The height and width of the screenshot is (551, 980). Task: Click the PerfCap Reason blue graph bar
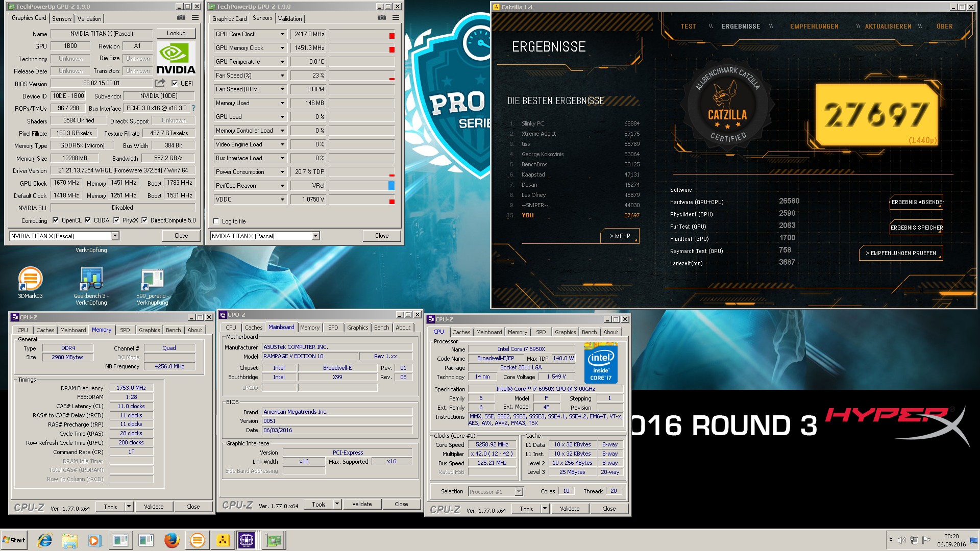pyautogui.click(x=391, y=186)
